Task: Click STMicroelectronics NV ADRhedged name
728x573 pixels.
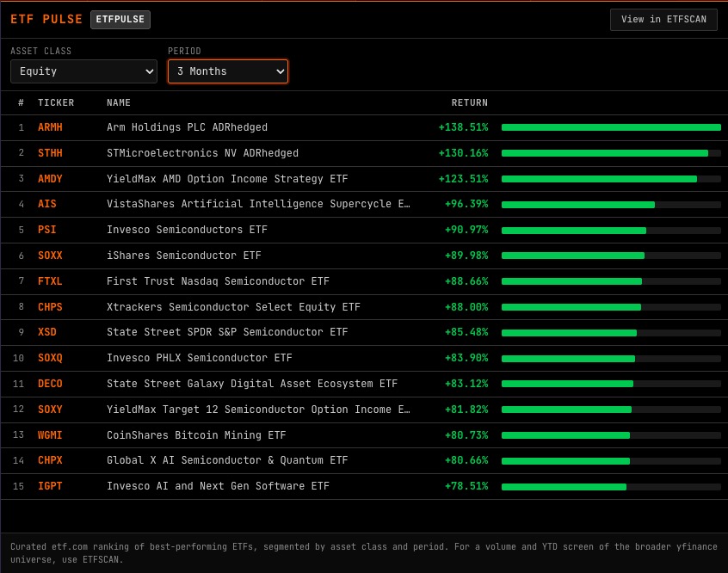Action: (202, 153)
